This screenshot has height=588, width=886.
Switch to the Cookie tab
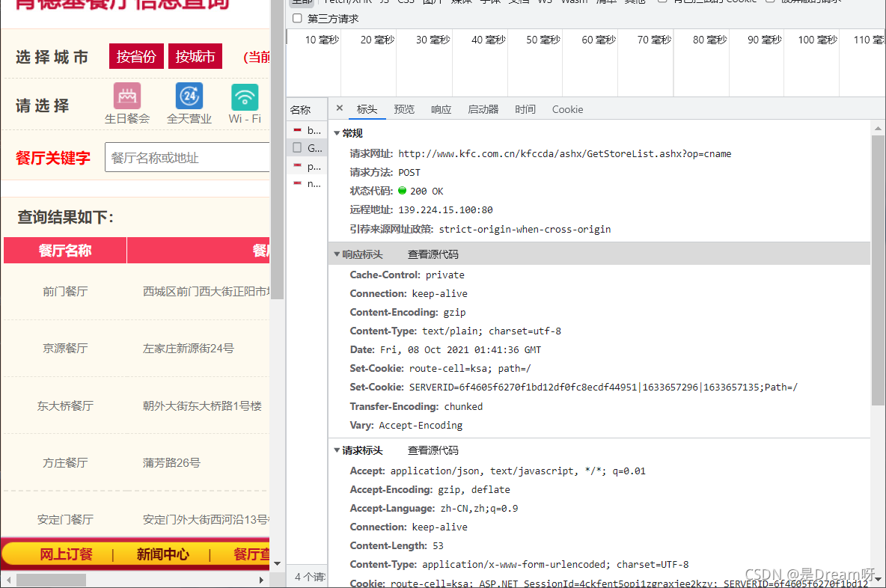567,109
